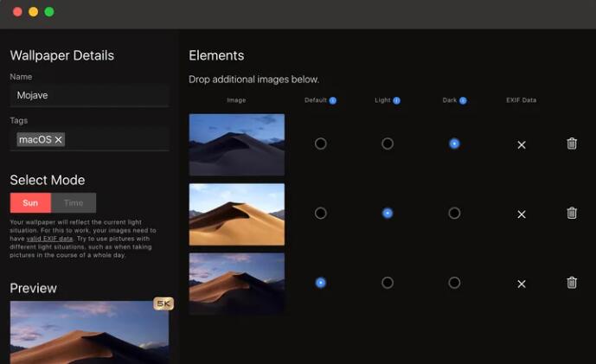Click EXIF Data X mark for second image
The image size is (596, 364).
522,214
